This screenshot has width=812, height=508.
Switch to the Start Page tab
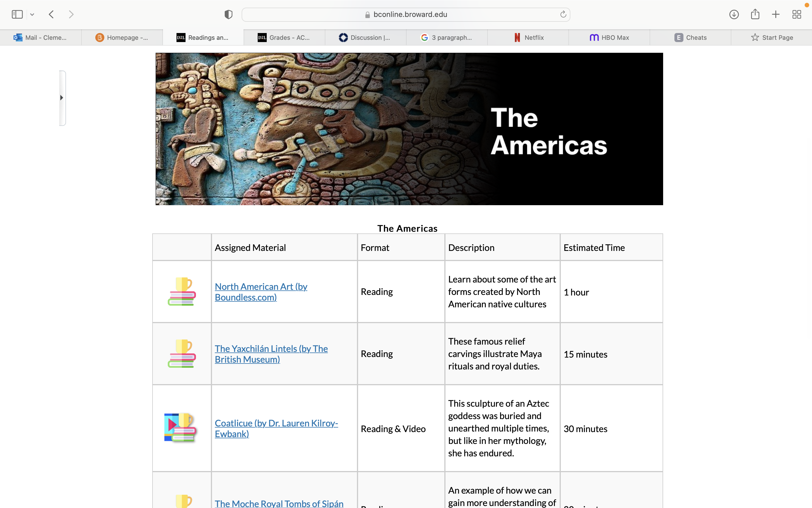(771, 38)
